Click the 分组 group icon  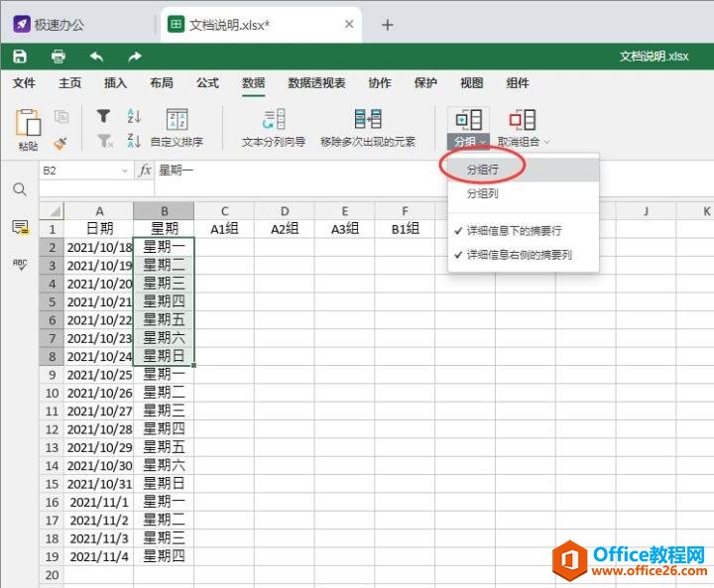point(468,120)
